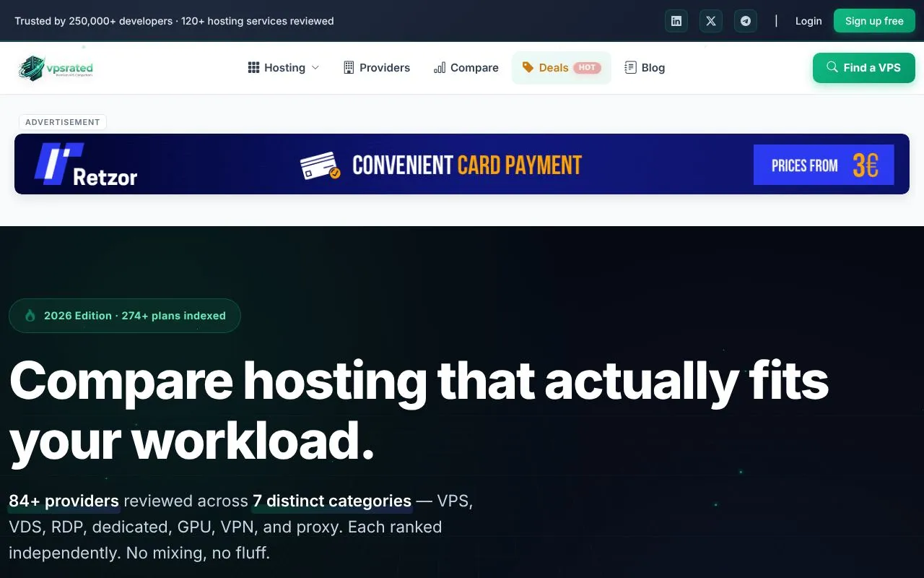The image size is (924, 578).
Task: Click the Login link
Action: tap(808, 21)
